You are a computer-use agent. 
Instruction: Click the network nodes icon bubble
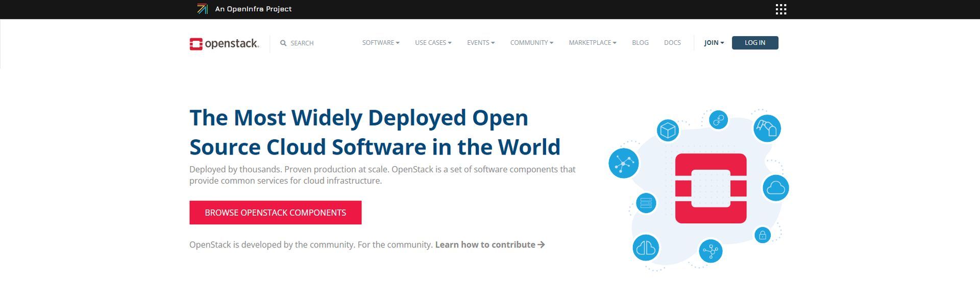tap(624, 163)
